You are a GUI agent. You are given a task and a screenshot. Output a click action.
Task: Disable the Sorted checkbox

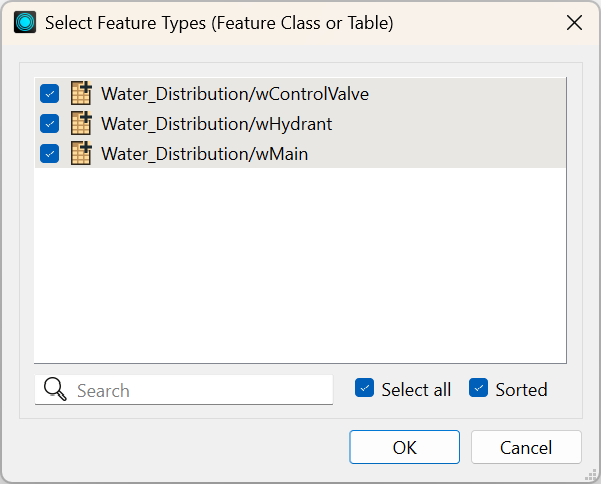(478, 388)
